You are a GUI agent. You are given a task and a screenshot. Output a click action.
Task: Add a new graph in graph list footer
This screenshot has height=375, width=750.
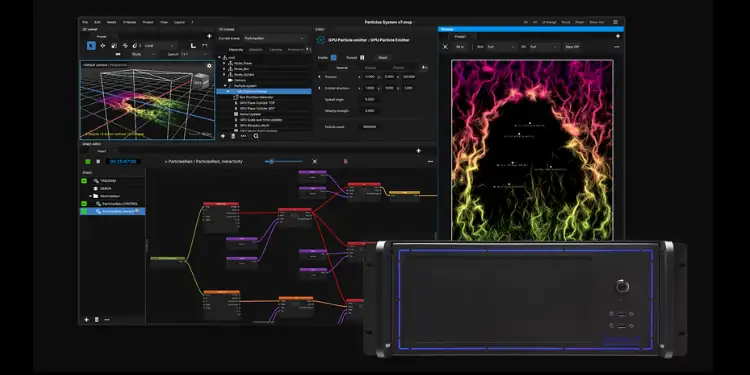[87, 320]
